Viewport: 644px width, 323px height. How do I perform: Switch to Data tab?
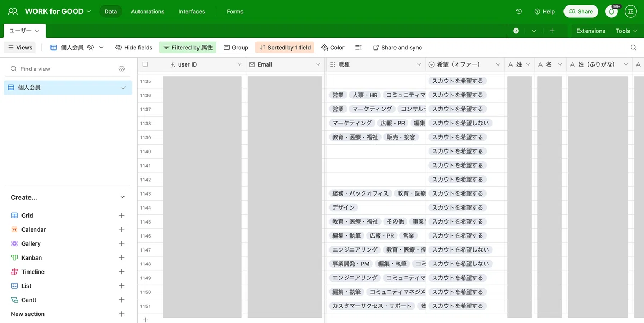pyautogui.click(x=111, y=11)
